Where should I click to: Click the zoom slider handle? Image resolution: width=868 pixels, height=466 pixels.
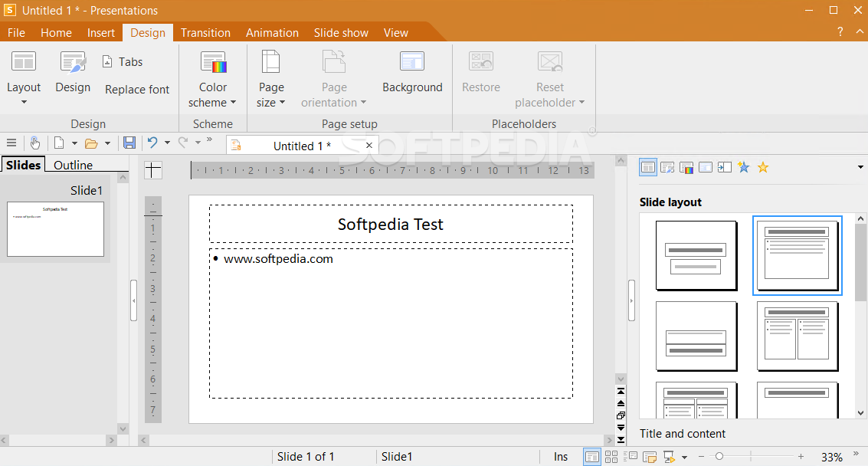point(719,457)
